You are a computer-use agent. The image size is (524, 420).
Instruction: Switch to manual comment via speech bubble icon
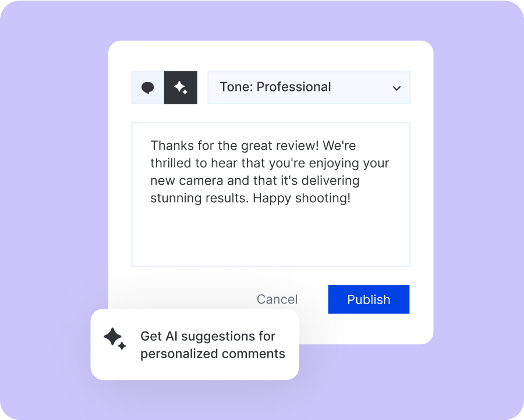click(148, 88)
